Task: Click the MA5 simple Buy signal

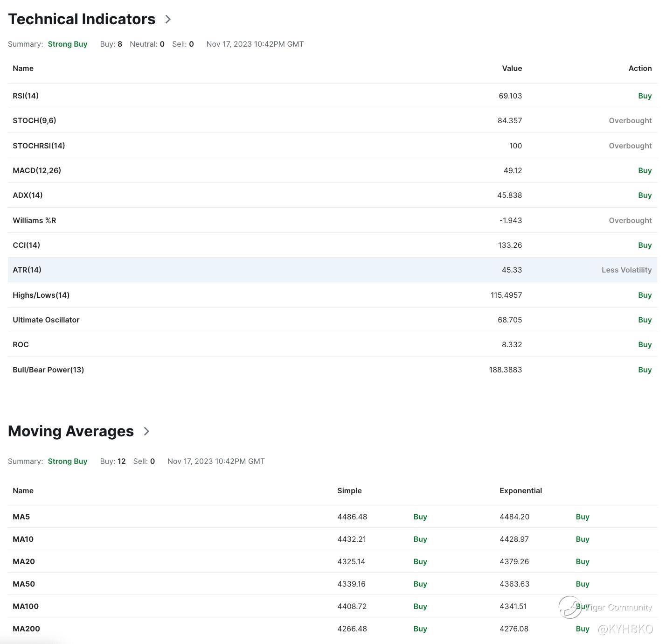Action: click(420, 517)
